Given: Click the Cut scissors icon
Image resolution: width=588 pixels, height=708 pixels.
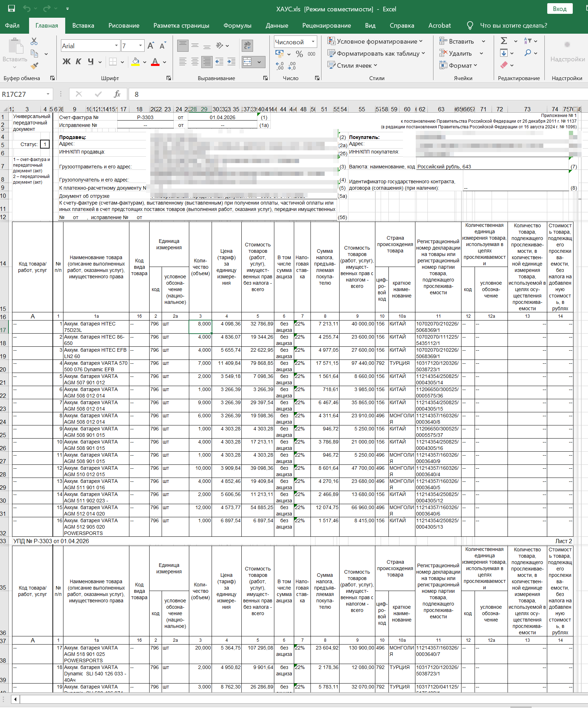Looking at the screenshot, I should [34, 41].
